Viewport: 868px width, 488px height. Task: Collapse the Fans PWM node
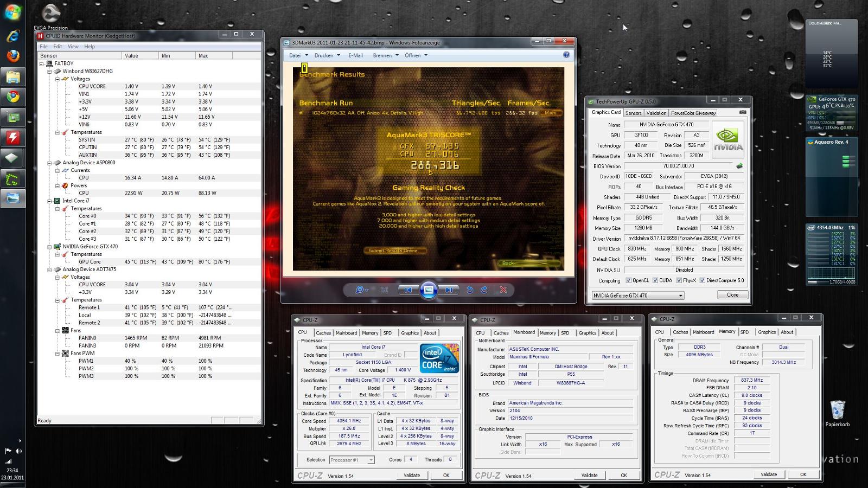pos(57,353)
